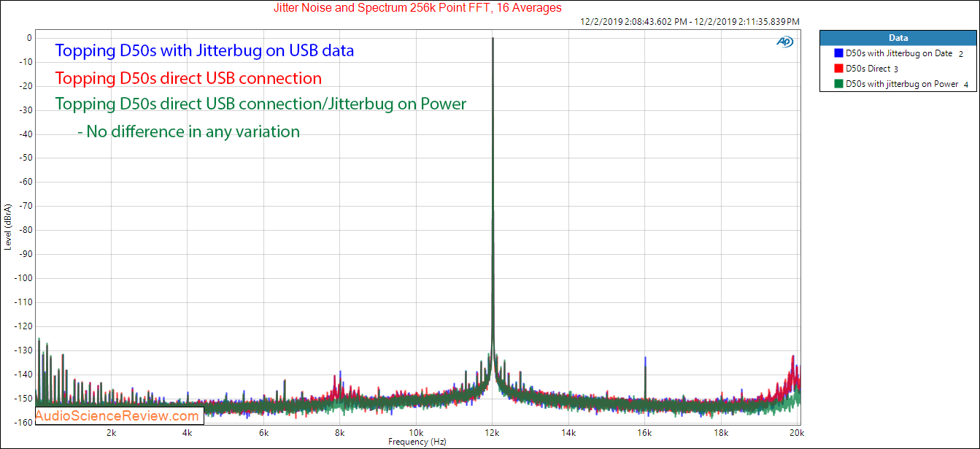The height and width of the screenshot is (449, 980).
Task: Click the Data legend header
Action: 898,37
